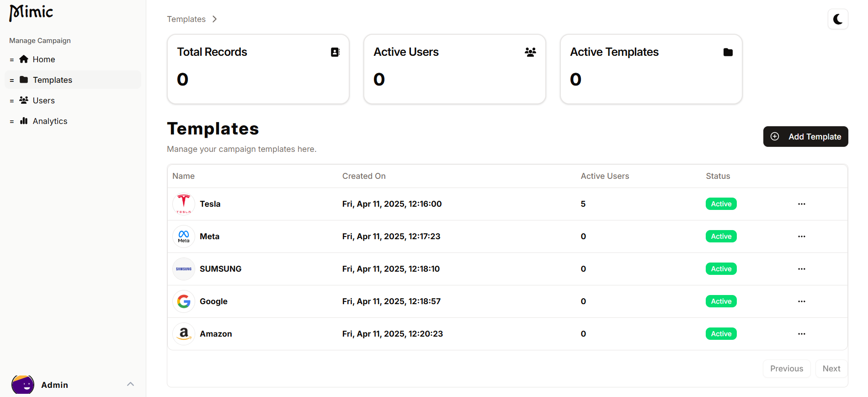Viewport: 868px width, 397px height.
Task: Click the SUMSUNG logo icon
Action: point(184,269)
